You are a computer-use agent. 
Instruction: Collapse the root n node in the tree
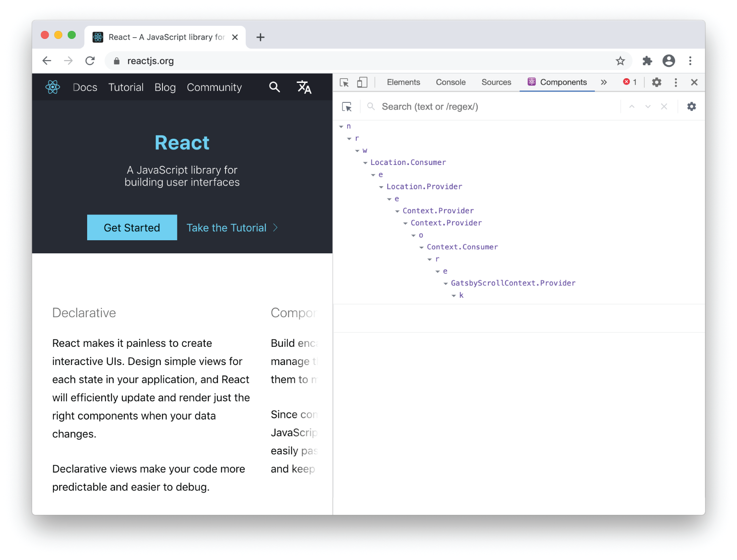tap(341, 126)
